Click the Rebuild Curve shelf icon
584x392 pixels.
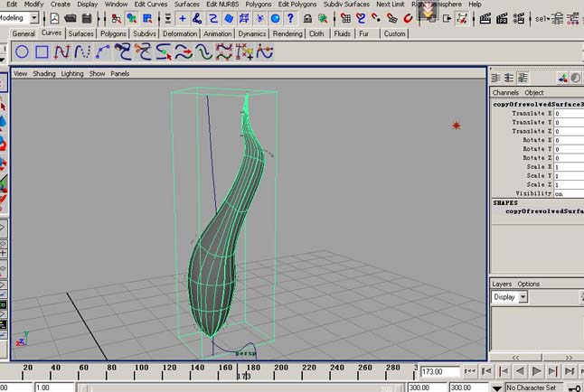tap(224, 51)
